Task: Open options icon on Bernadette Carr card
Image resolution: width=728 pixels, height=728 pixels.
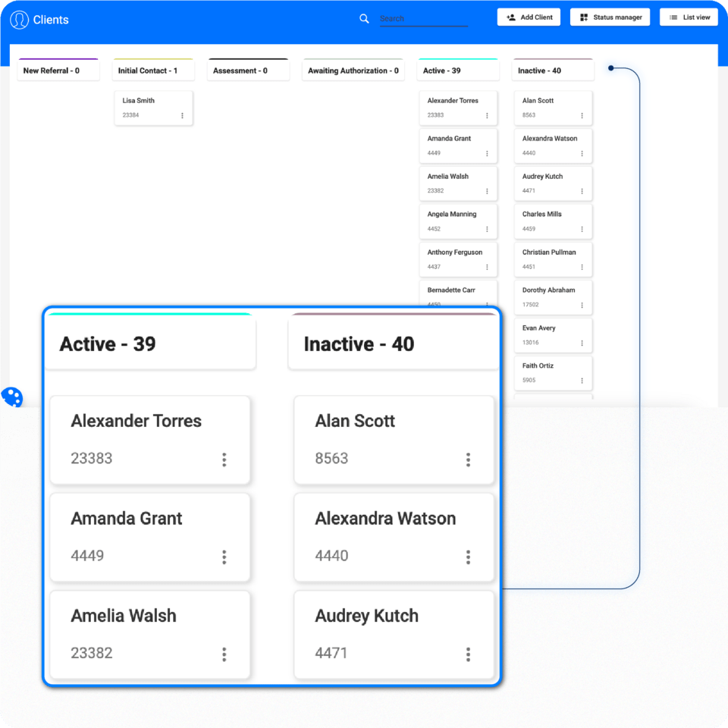Action: (488, 303)
